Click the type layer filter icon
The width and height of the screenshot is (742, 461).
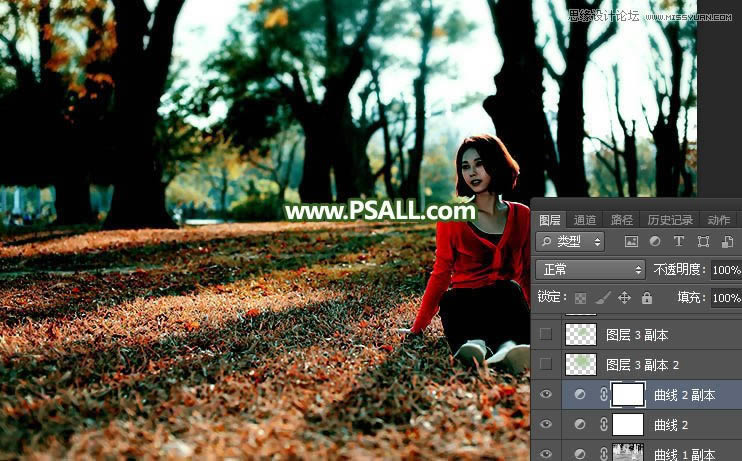point(679,242)
